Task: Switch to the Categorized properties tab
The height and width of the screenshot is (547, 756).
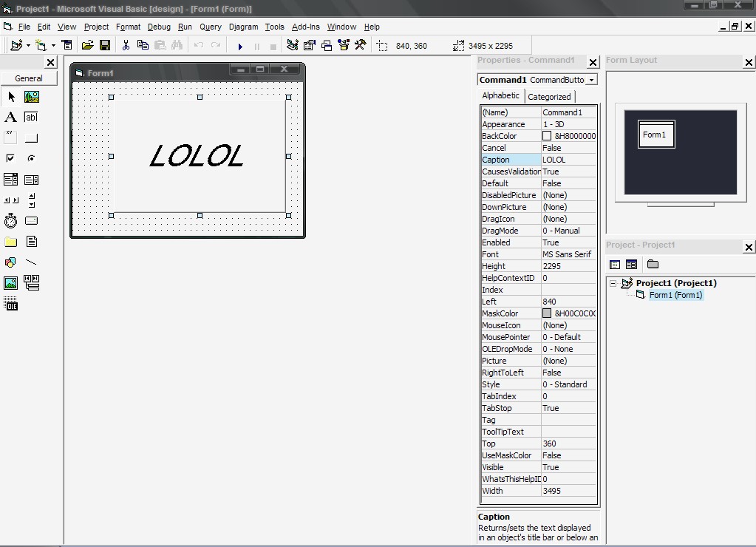Action: 549,96
